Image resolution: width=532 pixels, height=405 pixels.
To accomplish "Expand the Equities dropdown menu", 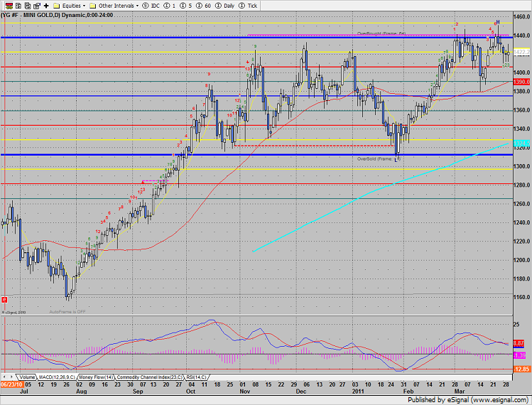I will pos(84,6).
